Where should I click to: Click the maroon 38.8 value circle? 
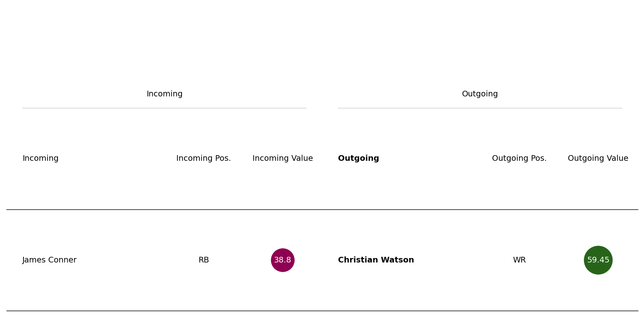pyautogui.click(x=282, y=260)
